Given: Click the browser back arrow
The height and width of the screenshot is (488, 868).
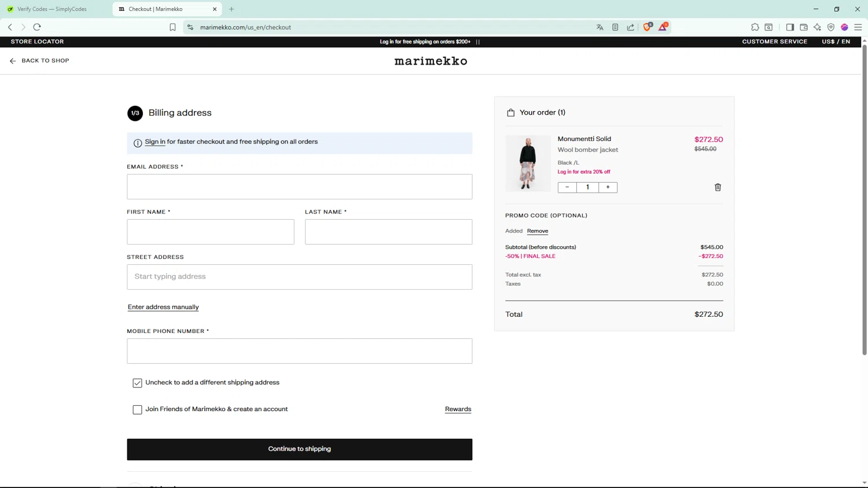Looking at the screenshot, I should 10,27.
